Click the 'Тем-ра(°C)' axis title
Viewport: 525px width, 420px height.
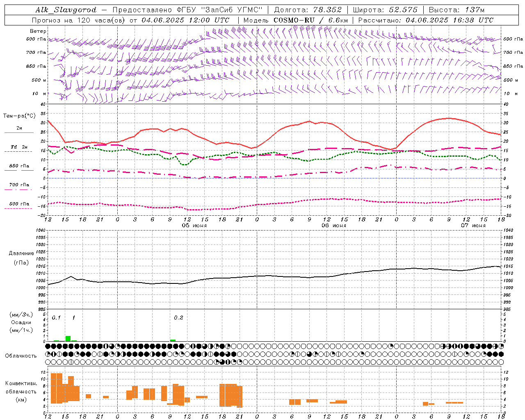(x=19, y=116)
